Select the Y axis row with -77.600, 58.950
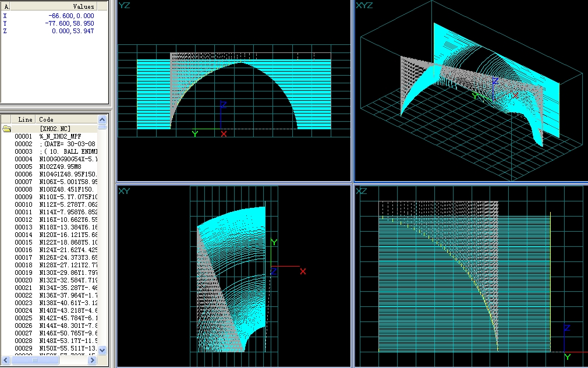This screenshot has width=588, height=368. [x=49, y=23]
